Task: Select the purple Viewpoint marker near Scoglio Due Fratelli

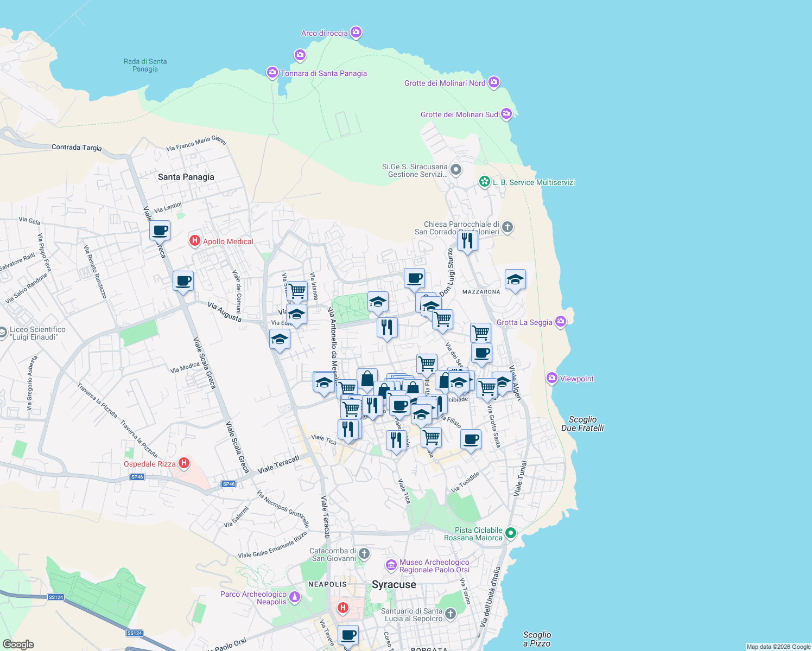Action: pos(551,378)
